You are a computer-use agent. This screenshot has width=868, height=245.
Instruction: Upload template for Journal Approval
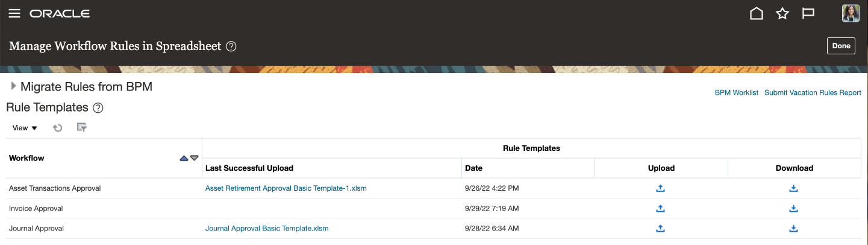pyautogui.click(x=660, y=229)
